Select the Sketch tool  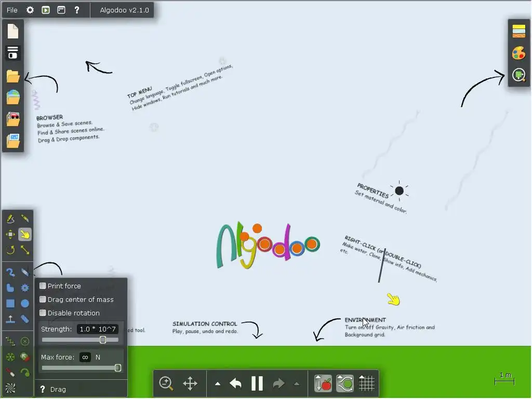(10, 219)
